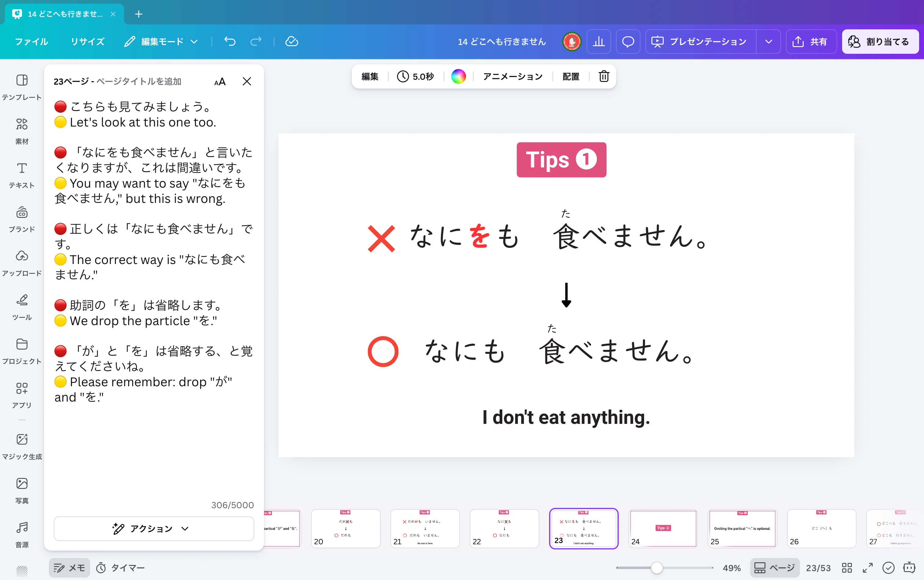The height and width of the screenshot is (580, 924).
Task: Open the comments speech bubble icon
Action: point(628,42)
